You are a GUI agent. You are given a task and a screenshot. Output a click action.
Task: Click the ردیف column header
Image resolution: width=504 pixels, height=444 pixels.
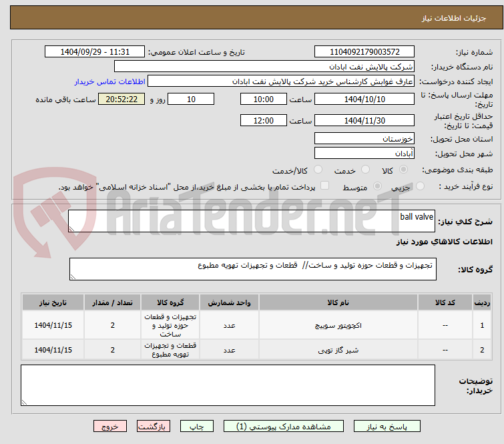click(x=482, y=302)
